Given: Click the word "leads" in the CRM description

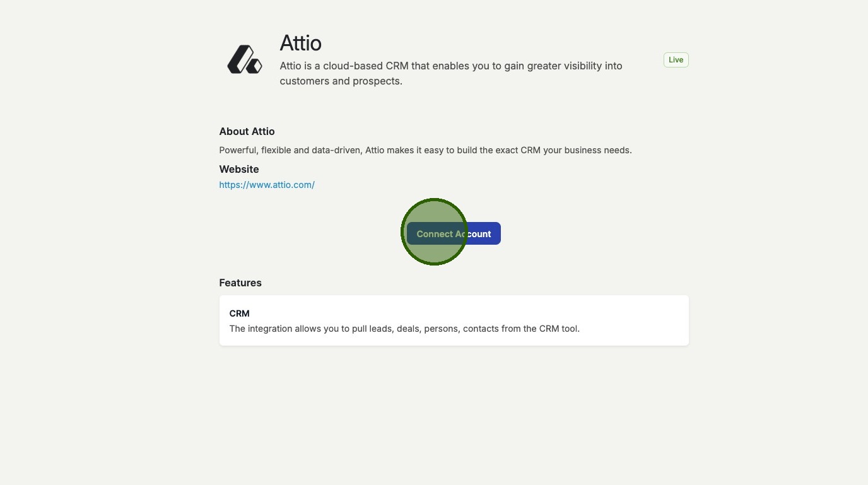Looking at the screenshot, I should coord(380,329).
